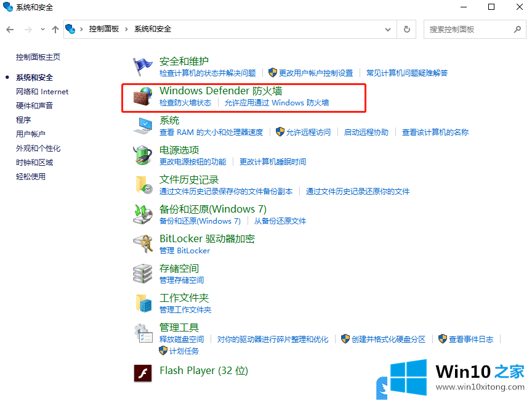Select 系统和安全 in the address breadcrumb
This screenshot has height=403, width=532.
(153, 29)
